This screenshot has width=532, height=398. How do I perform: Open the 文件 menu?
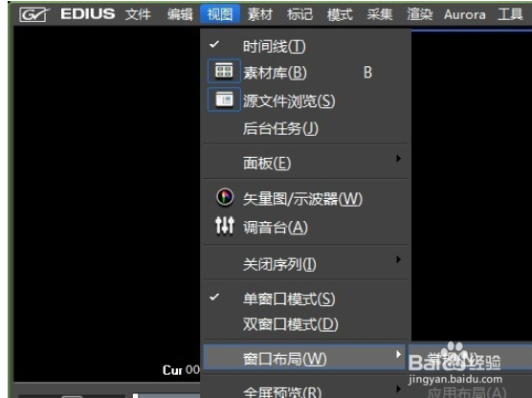click(x=138, y=14)
